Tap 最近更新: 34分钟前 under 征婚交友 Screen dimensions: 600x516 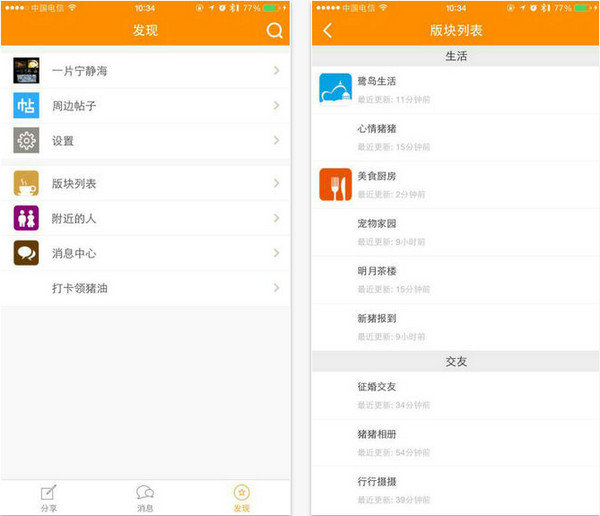pyautogui.click(x=394, y=405)
